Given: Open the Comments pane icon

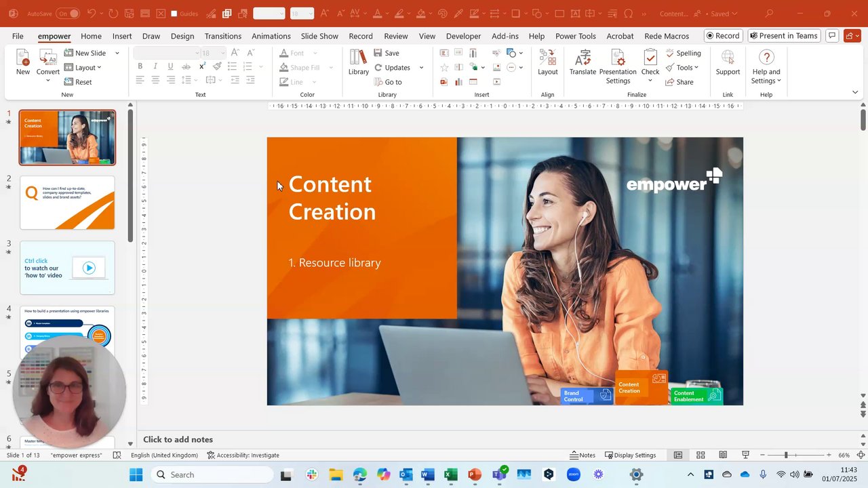Looking at the screenshot, I should pyautogui.click(x=832, y=36).
